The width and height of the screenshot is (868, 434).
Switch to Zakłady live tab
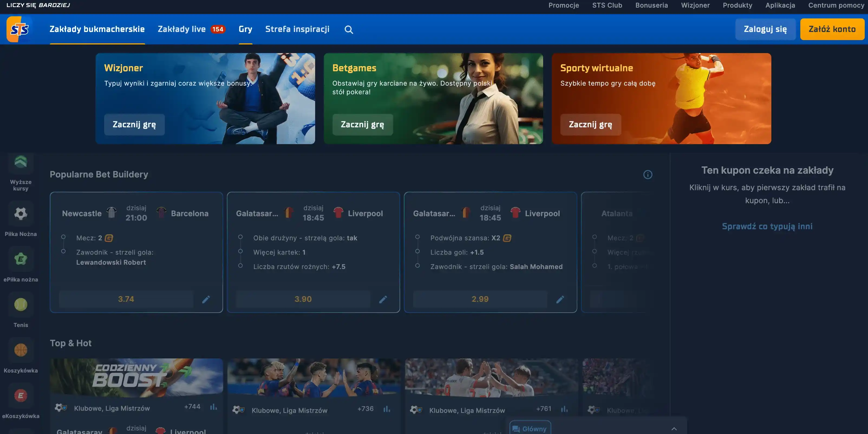[191, 29]
